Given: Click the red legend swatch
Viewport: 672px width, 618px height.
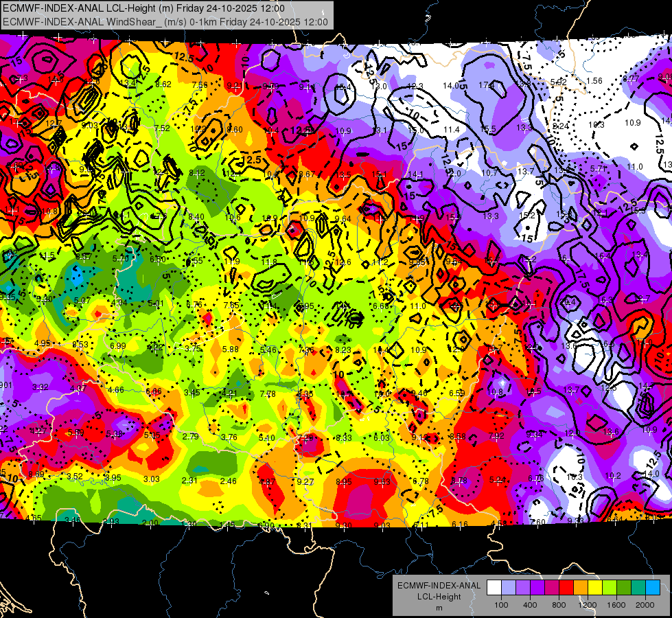Looking at the screenshot, I should click(x=566, y=588).
